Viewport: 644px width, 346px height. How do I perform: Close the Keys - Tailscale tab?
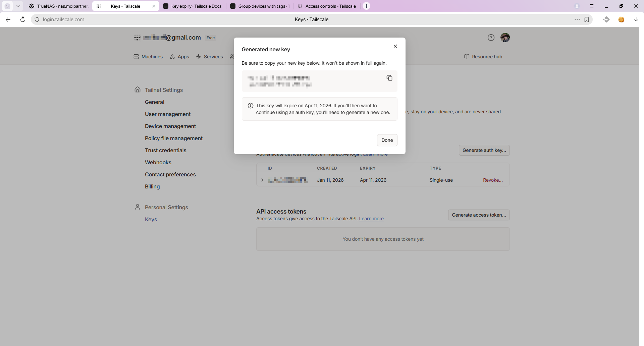[x=154, y=6]
